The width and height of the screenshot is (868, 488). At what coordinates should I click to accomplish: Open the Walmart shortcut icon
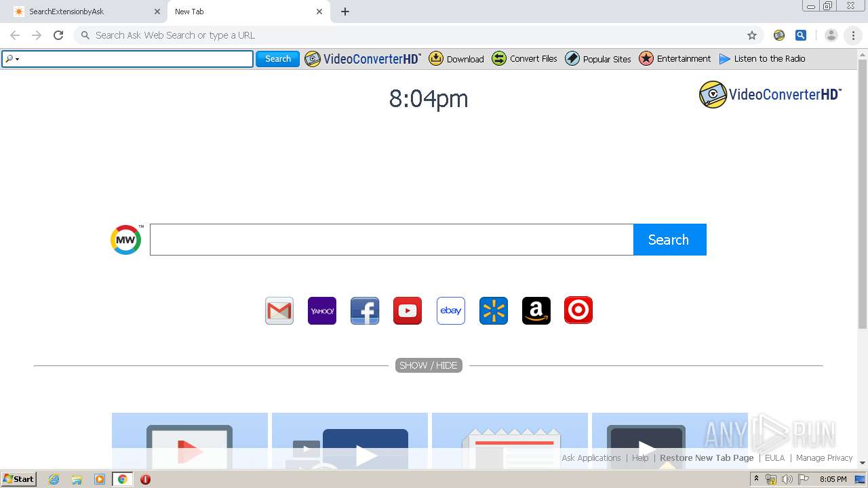(x=494, y=310)
